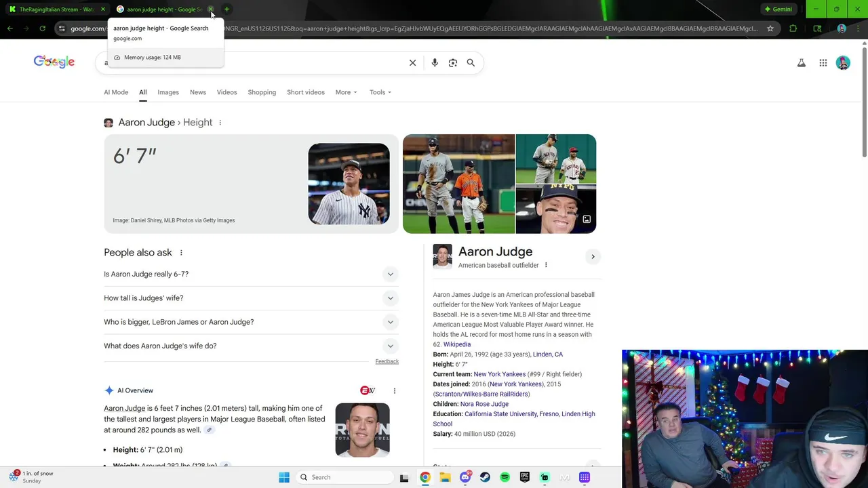
Task: Open the More dropdown in search filters
Action: (346, 92)
